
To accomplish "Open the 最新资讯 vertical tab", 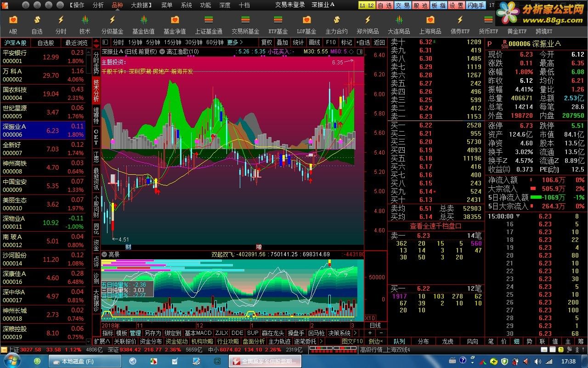I will (96, 179).
